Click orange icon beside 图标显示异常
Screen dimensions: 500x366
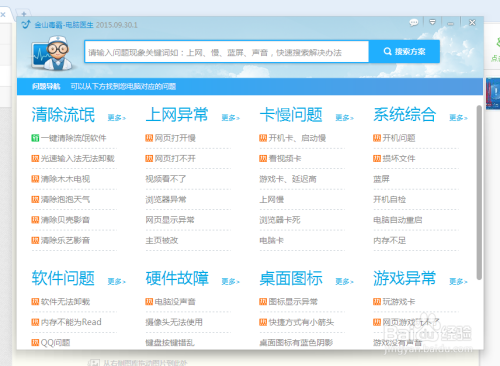click(x=263, y=302)
